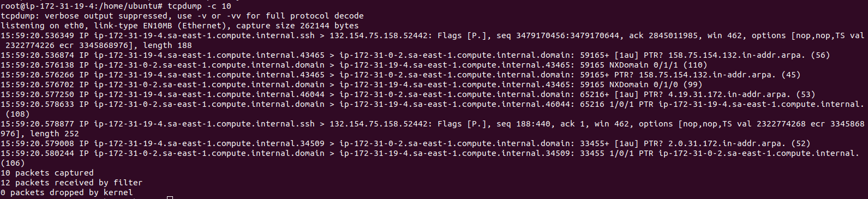The width and height of the screenshot is (868, 199).
Task: Click the timestamp 15:59:20.580244
Action: [x=37, y=153]
